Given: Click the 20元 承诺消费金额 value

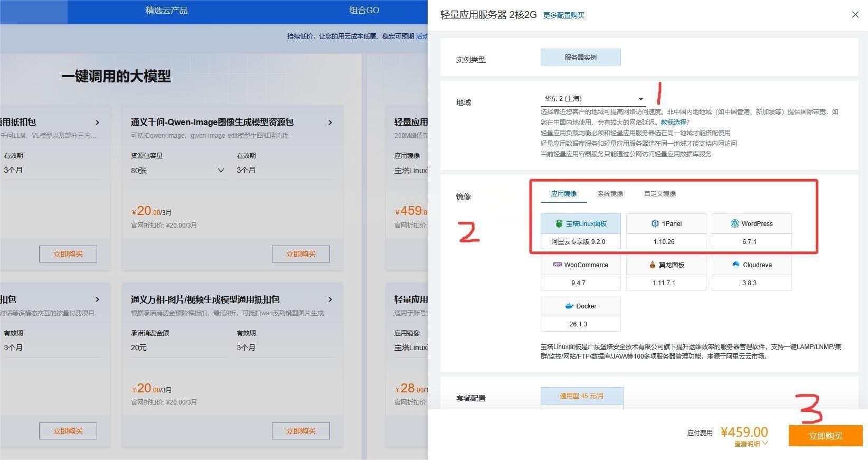Looking at the screenshot, I should pyautogui.click(x=139, y=348).
